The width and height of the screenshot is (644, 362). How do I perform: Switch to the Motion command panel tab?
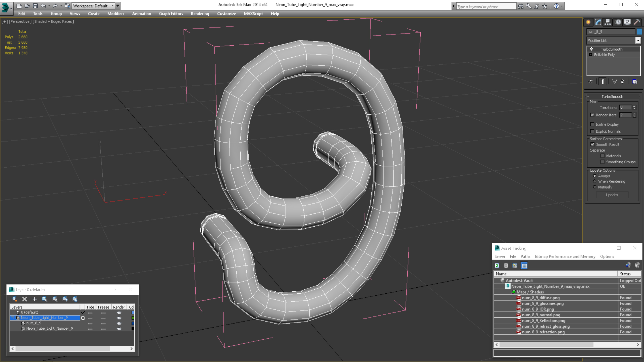tap(618, 22)
